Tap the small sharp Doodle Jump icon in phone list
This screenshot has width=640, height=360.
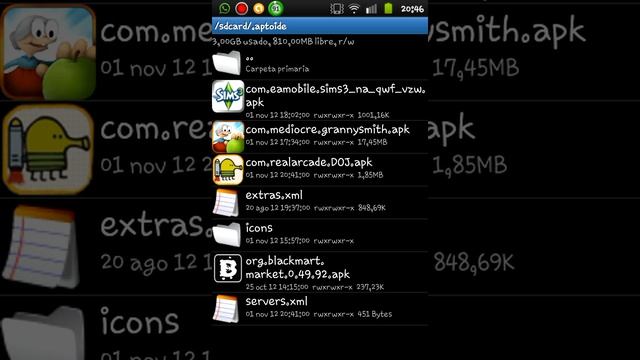click(228, 170)
